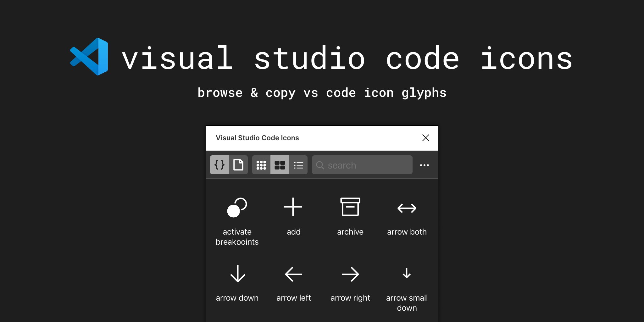
Task: Switch to small grid view
Action: coord(261,165)
